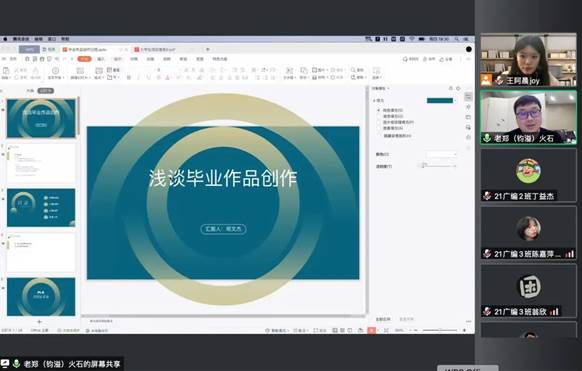Select the picture or texture fill radio option
Screen dimensions: 582x371
(379, 122)
